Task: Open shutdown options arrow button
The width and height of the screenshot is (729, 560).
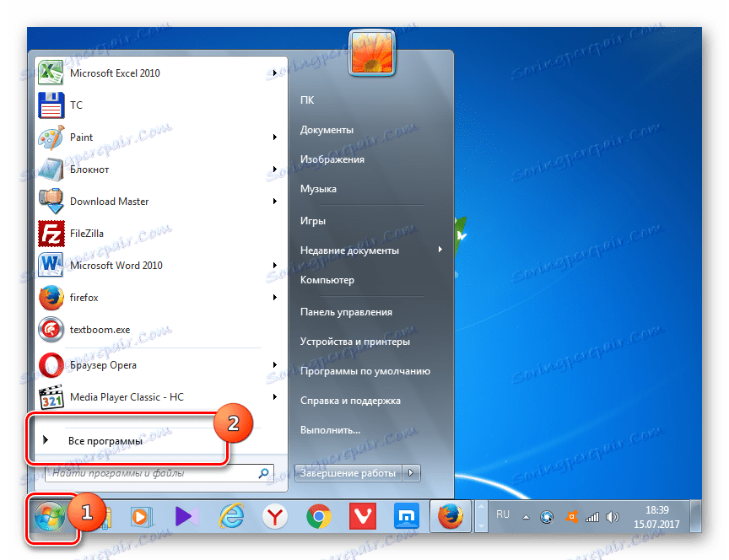Action: coord(411,473)
